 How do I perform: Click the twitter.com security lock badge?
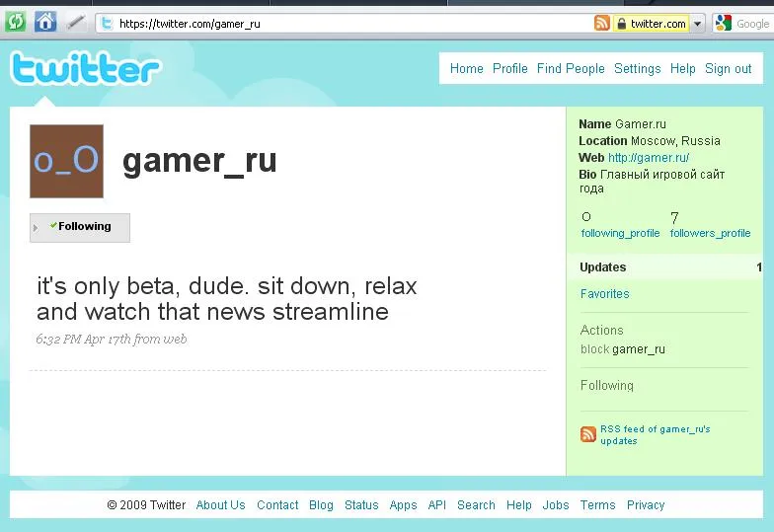click(x=652, y=24)
